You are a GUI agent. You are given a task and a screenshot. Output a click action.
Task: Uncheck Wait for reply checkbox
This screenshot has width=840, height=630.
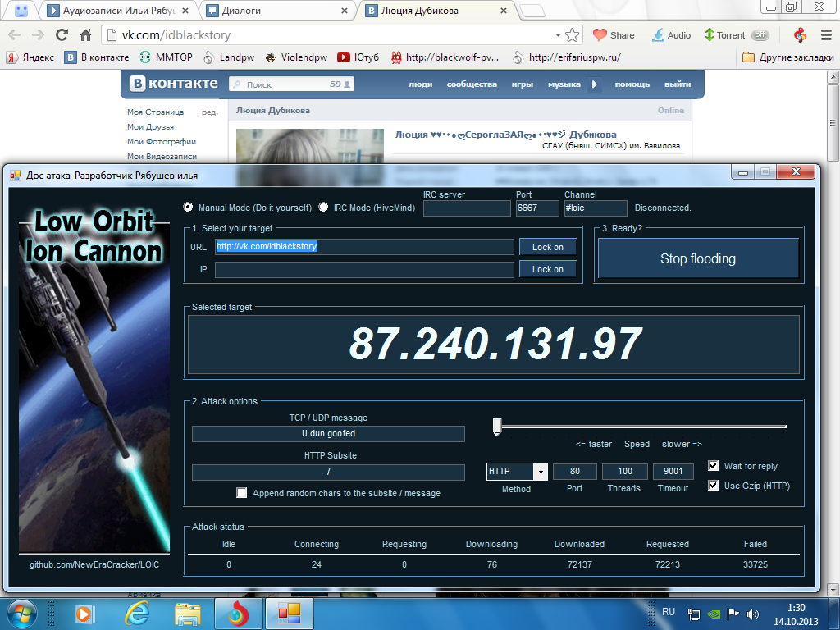coord(713,466)
